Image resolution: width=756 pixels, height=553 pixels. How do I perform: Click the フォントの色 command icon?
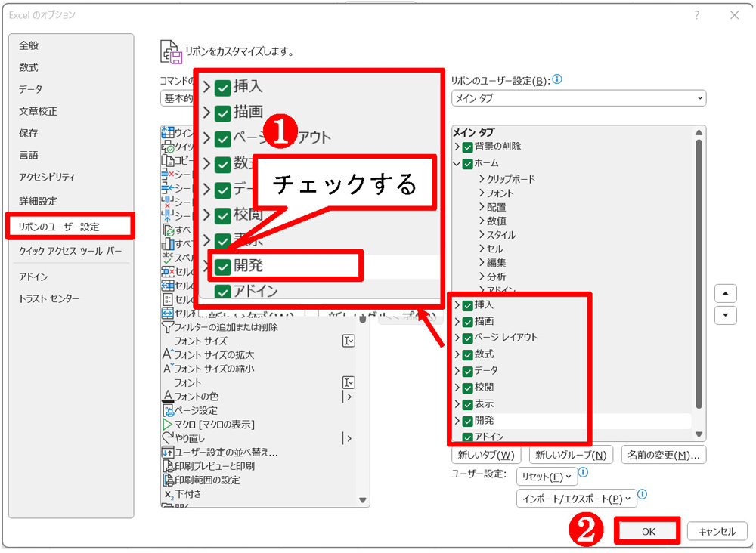[167, 396]
